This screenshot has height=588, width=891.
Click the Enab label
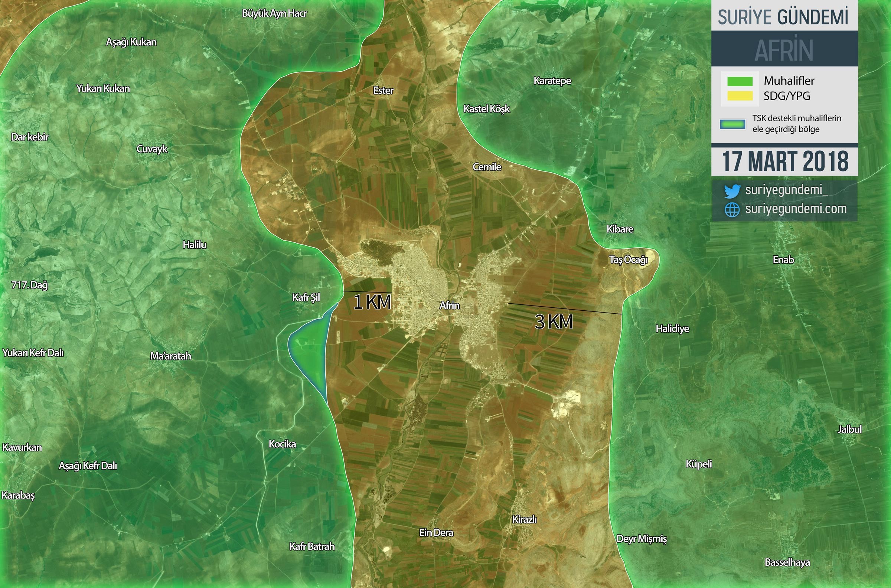(783, 260)
